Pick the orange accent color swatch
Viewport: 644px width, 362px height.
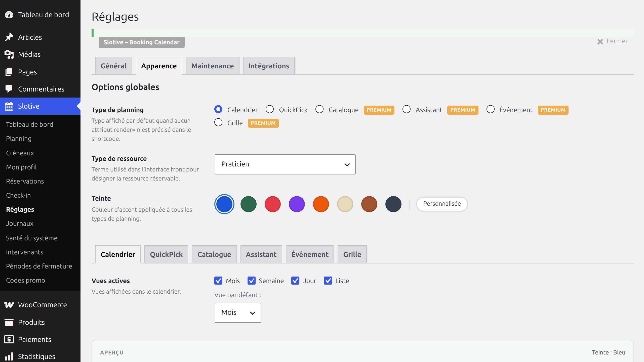coord(321,204)
